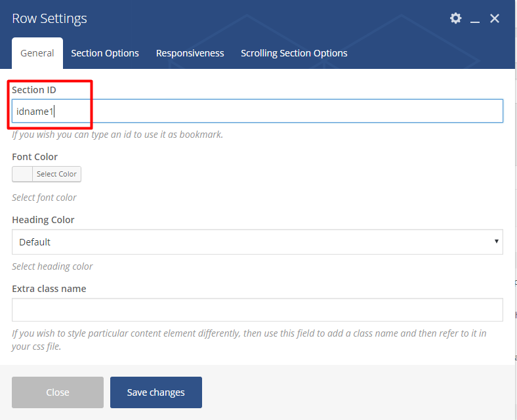Close Row Settings with the X icon

click(494, 18)
